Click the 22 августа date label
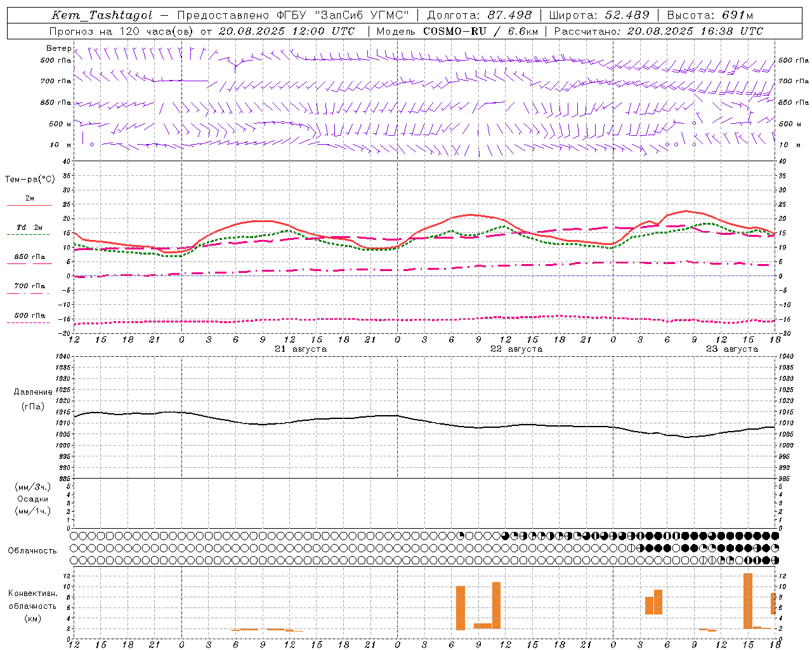Screen dimensions: 812x650 tap(516, 349)
